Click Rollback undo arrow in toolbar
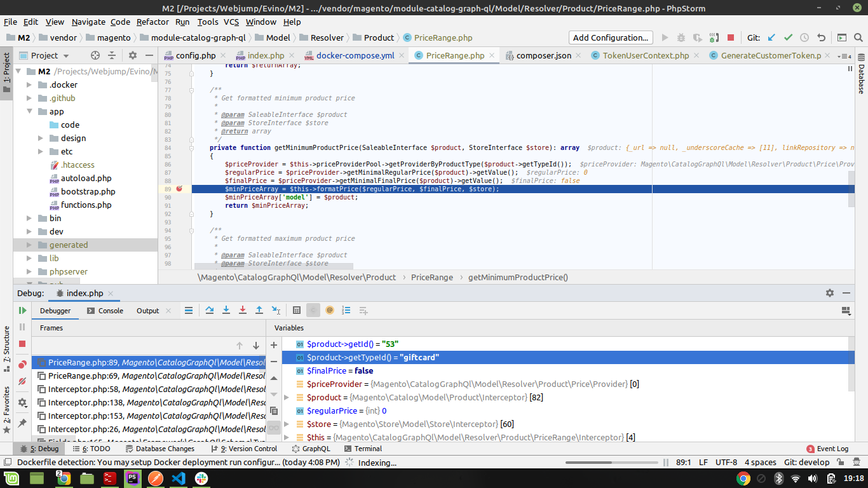Image resolution: width=868 pixels, height=488 pixels. [821, 37]
